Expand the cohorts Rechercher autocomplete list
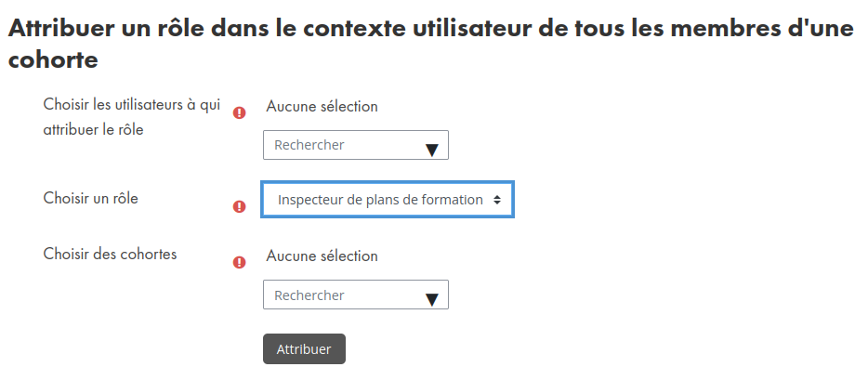The width and height of the screenshot is (868, 367). click(432, 300)
